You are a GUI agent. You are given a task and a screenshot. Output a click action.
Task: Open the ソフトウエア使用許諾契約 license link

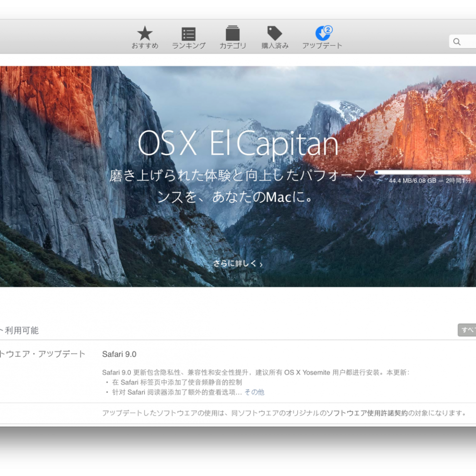click(x=367, y=413)
